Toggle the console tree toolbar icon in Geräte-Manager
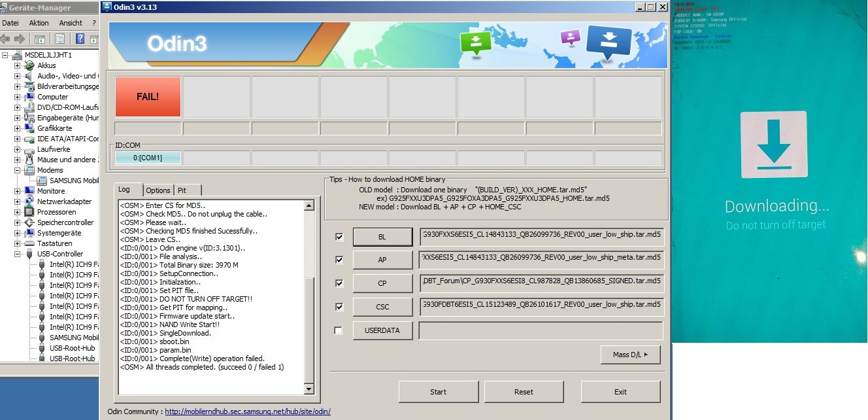The image size is (868, 420). click(40, 39)
